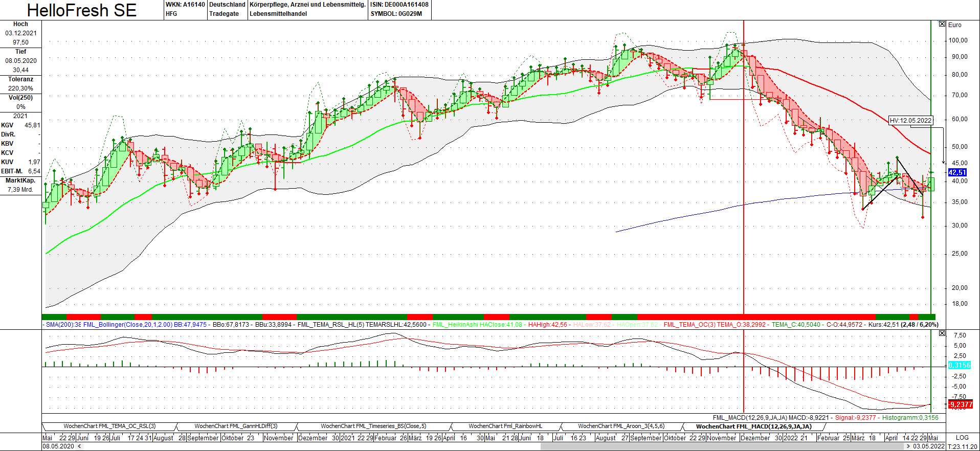Click the timeline horizontal scrollbar thumb
This screenshot has width=980, height=451.
pyautogui.click(x=722, y=446)
